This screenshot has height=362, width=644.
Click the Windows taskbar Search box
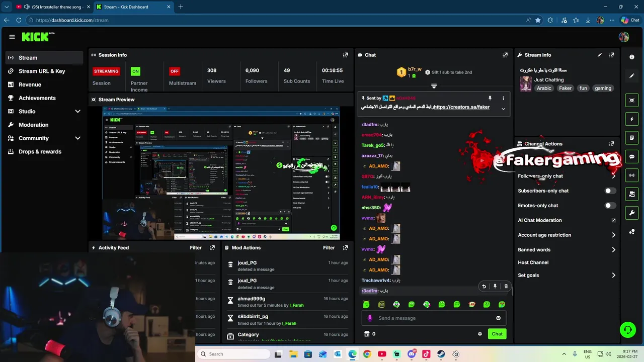(234, 354)
